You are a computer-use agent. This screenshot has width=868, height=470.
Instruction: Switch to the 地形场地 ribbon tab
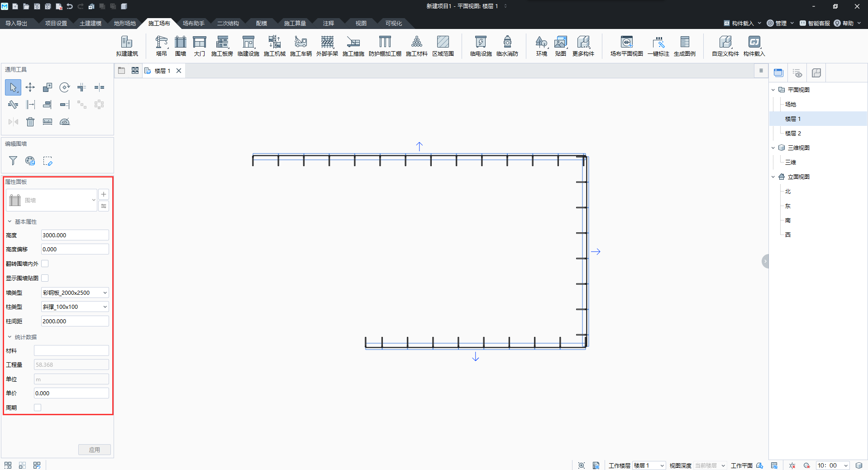tap(125, 23)
